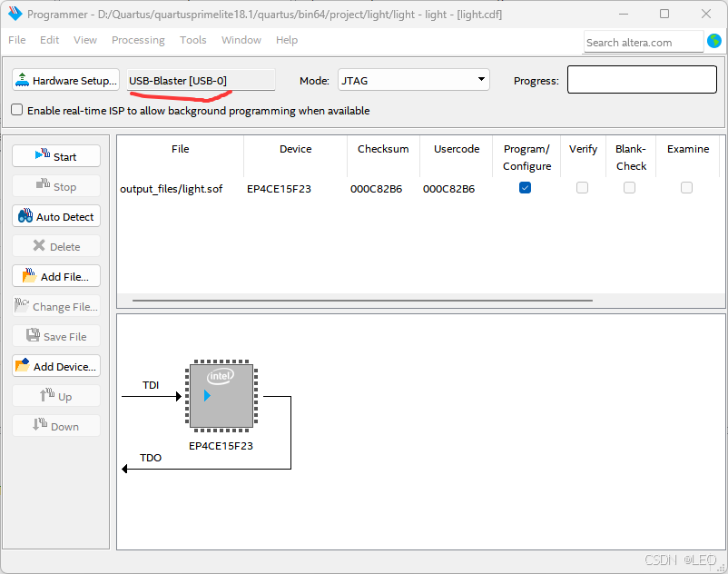
Task: Click the Quartus Programmer title icon
Action: click(15, 14)
